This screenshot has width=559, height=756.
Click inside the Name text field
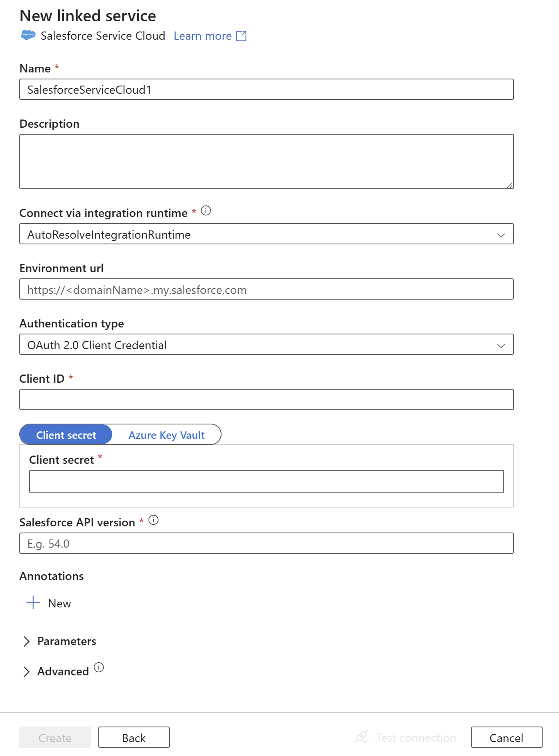(266, 89)
